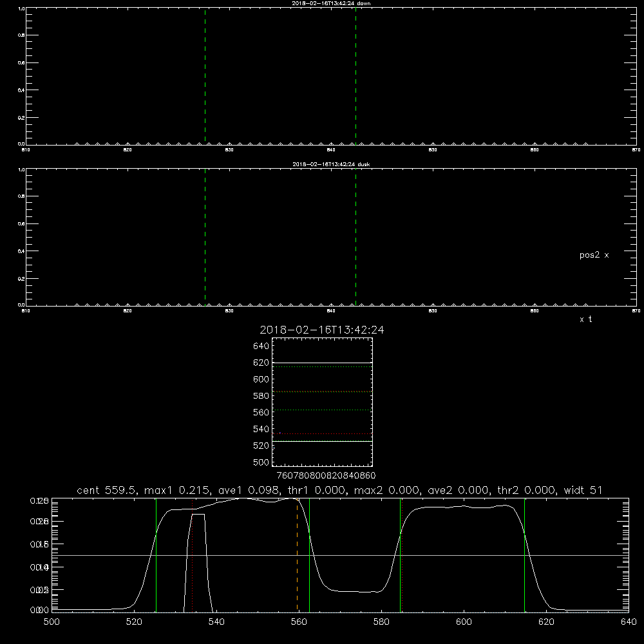Click the dusk plot title 2018-02-16T13:42:24 dusk
The height and width of the screenshot is (644, 644).
pyautogui.click(x=331, y=164)
